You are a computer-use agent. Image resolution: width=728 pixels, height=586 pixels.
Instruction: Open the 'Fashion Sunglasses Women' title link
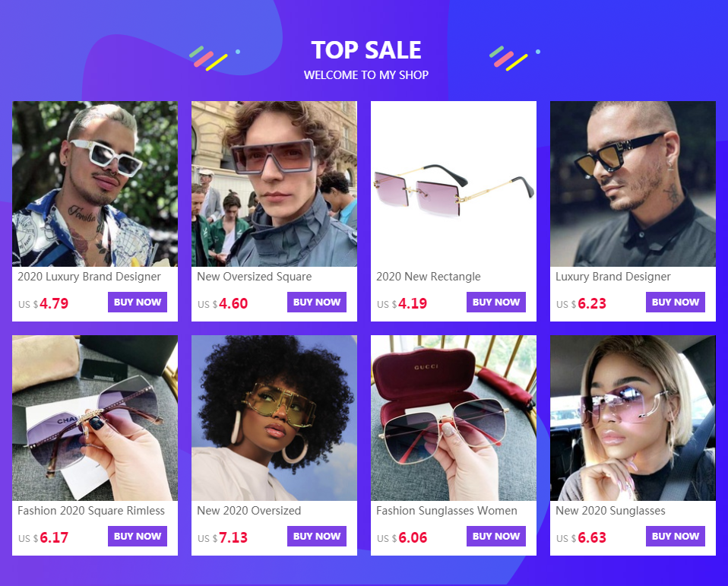[447, 511]
